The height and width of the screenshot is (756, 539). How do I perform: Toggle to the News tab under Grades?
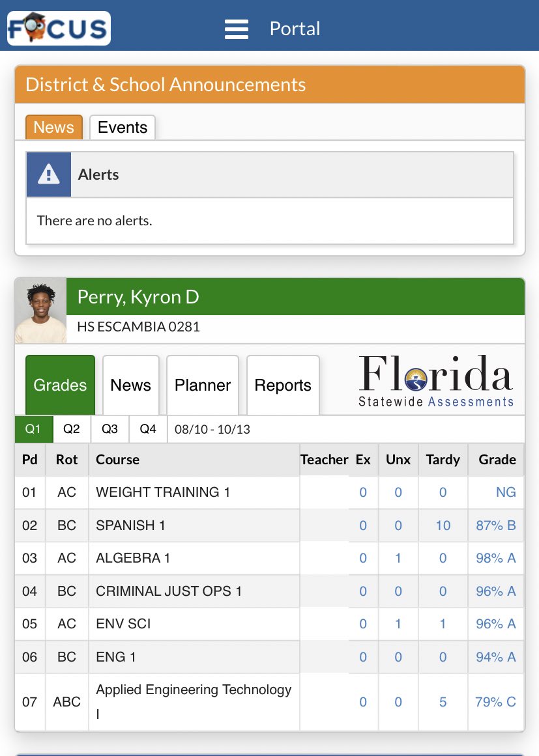[130, 385]
